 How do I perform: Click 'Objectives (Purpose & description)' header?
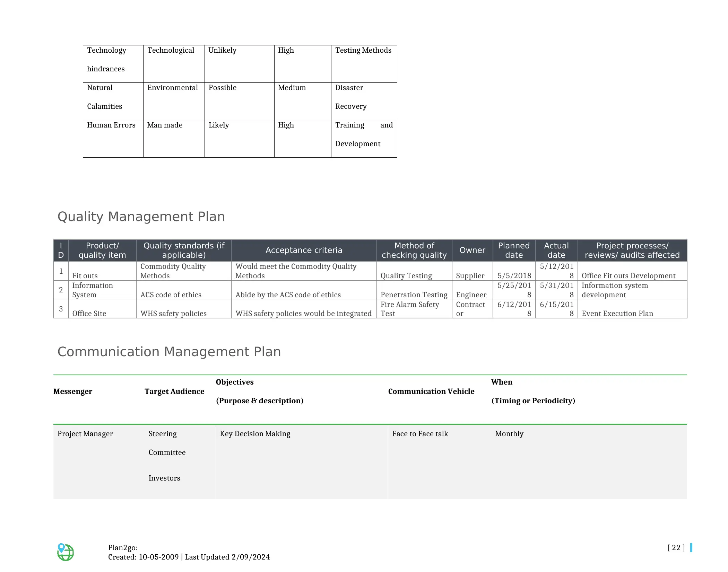pos(260,391)
